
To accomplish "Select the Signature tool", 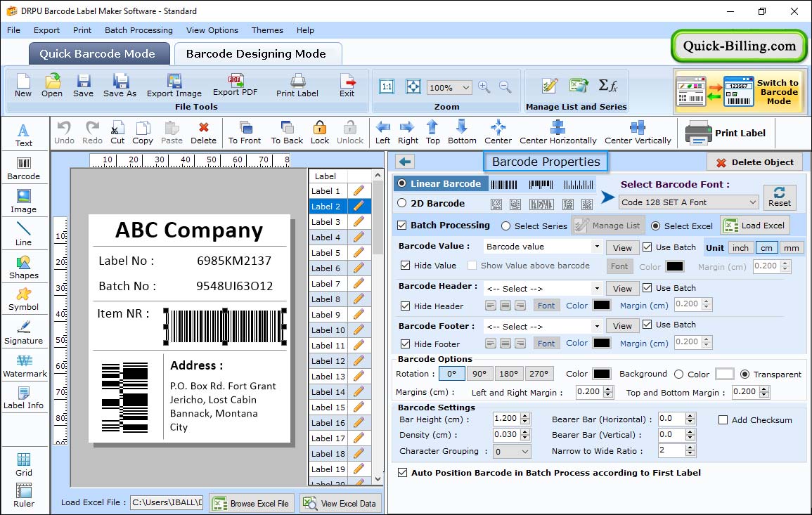I will coord(24,332).
